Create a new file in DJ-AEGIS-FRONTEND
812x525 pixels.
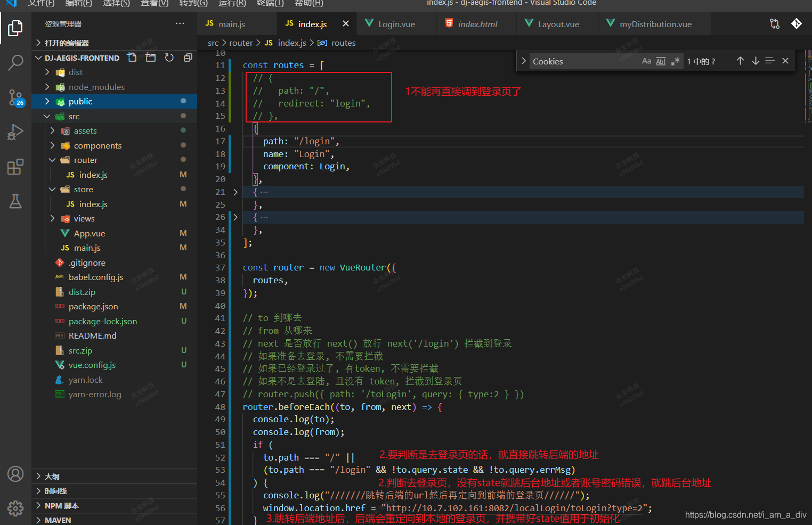pyautogui.click(x=132, y=58)
